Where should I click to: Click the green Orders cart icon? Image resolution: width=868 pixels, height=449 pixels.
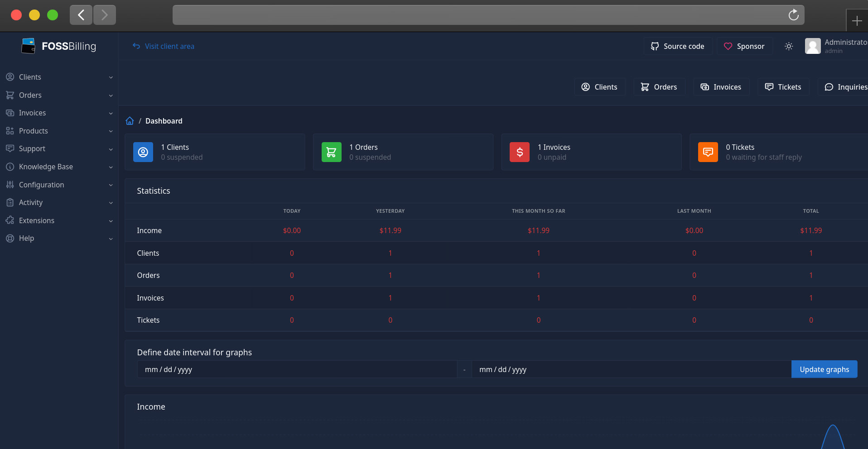coord(332,152)
